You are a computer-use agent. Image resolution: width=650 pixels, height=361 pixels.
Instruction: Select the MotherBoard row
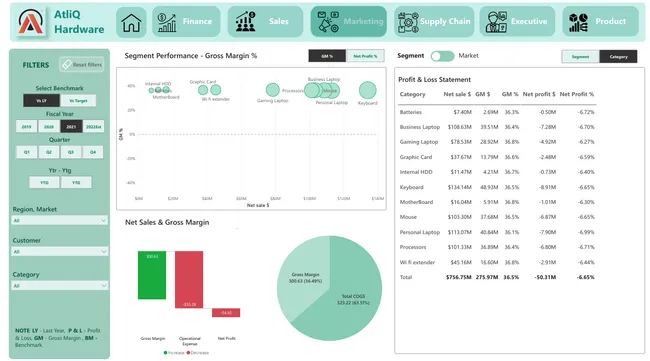click(497, 202)
